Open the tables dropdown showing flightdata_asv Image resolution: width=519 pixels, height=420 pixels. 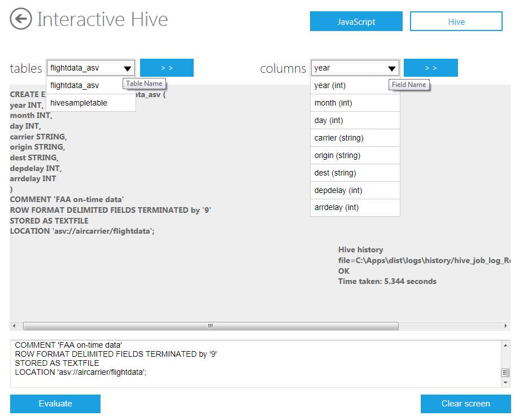click(91, 68)
